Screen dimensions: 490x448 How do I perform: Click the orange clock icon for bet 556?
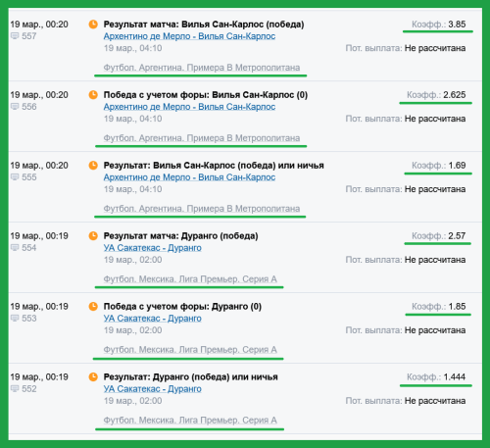click(93, 95)
